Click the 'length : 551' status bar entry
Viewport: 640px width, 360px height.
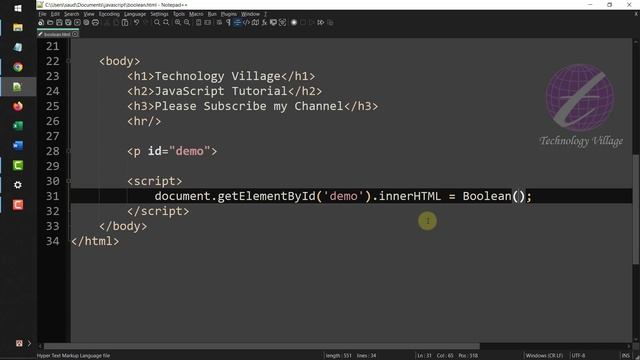338,356
